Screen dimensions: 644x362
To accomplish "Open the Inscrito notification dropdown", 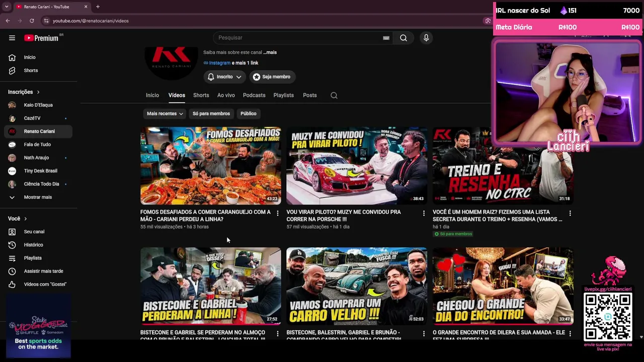I will (225, 77).
